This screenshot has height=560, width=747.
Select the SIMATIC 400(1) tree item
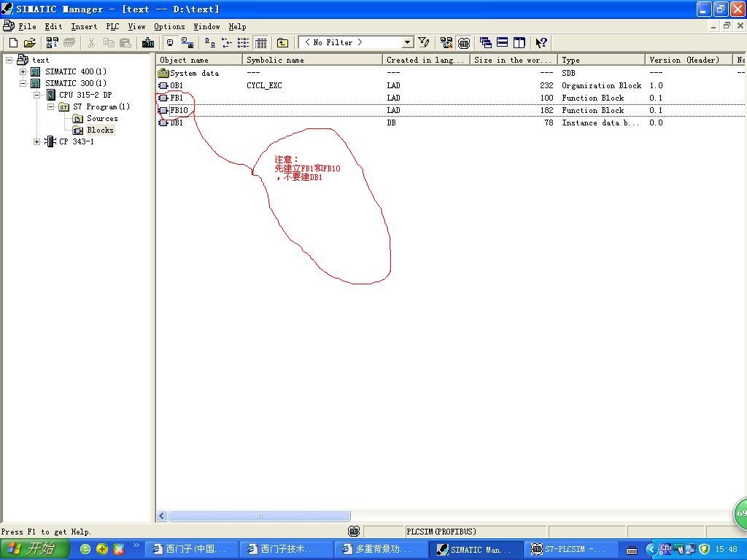pyautogui.click(x=76, y=71)
